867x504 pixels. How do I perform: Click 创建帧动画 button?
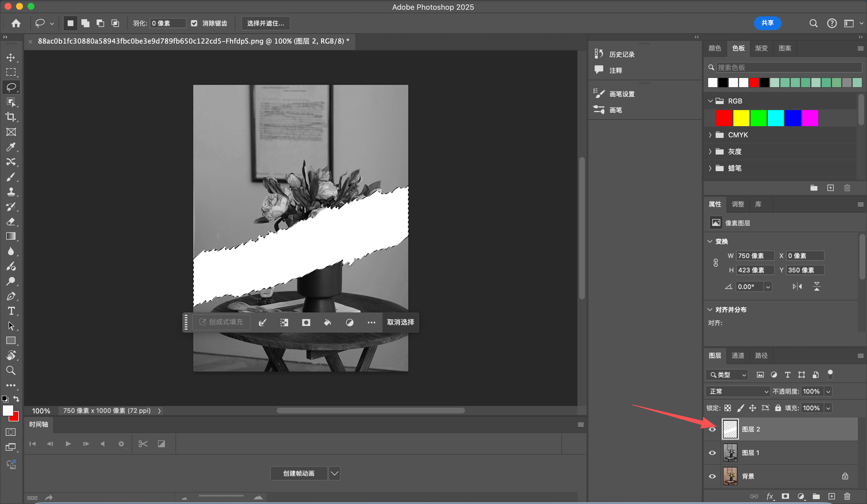tap(299, 473)
